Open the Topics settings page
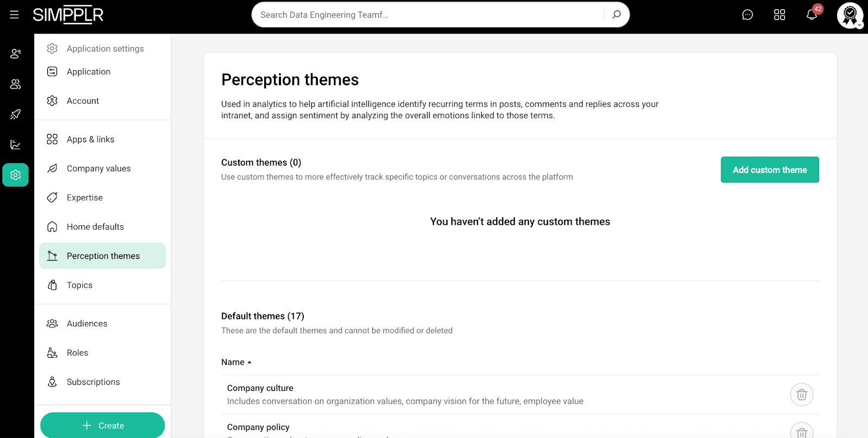 point(79,285)
